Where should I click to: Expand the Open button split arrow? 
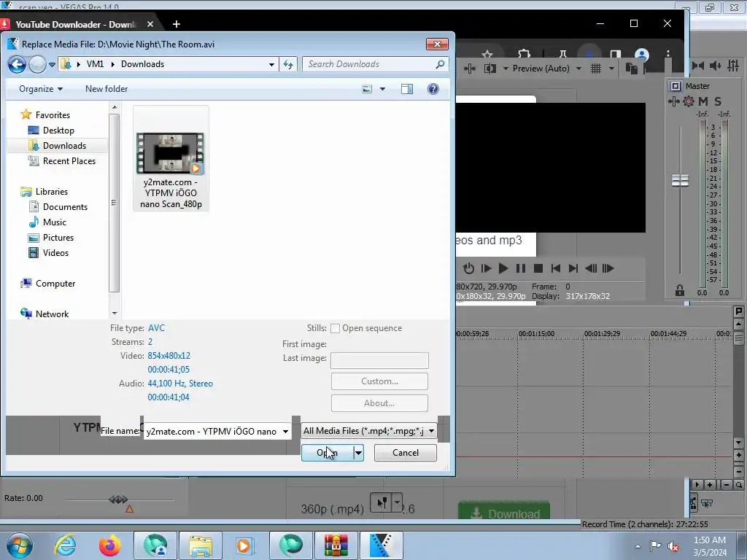click(359, 453)
